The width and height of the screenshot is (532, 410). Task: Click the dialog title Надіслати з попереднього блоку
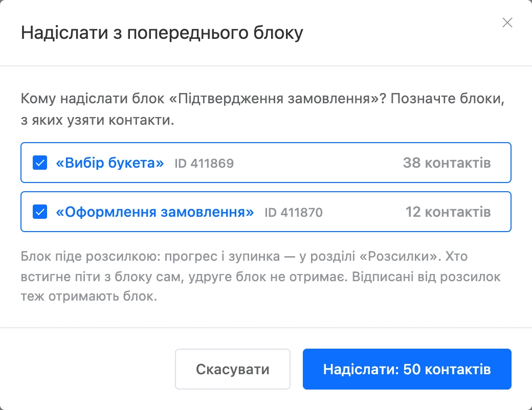162,33
